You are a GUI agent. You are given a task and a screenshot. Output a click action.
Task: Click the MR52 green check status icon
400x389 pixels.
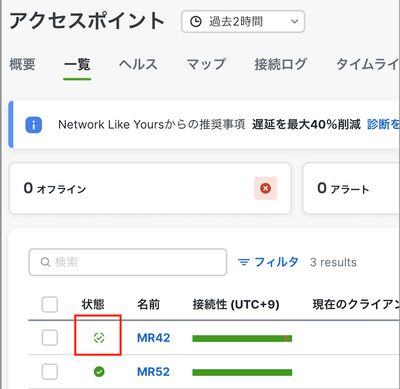point(99,371)
